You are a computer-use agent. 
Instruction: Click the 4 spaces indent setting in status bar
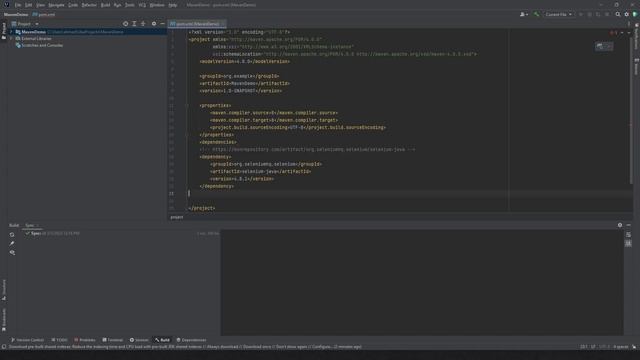620,347
